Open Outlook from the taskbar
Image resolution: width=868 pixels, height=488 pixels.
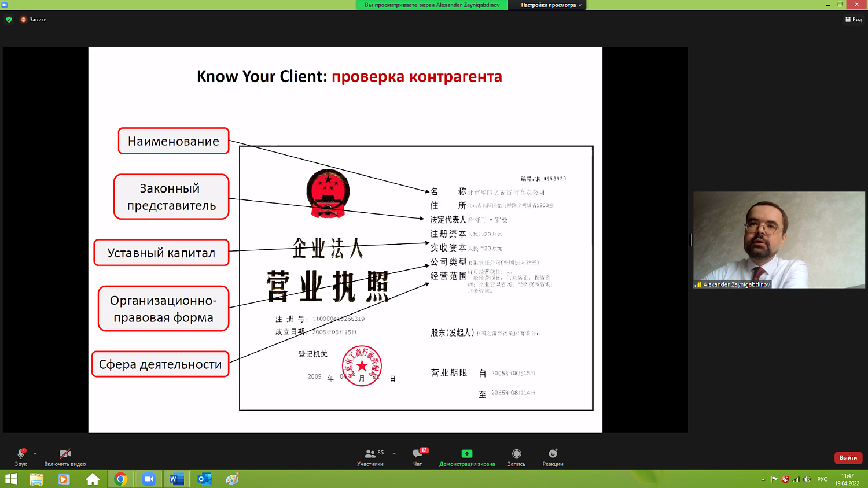coord(204,479)
